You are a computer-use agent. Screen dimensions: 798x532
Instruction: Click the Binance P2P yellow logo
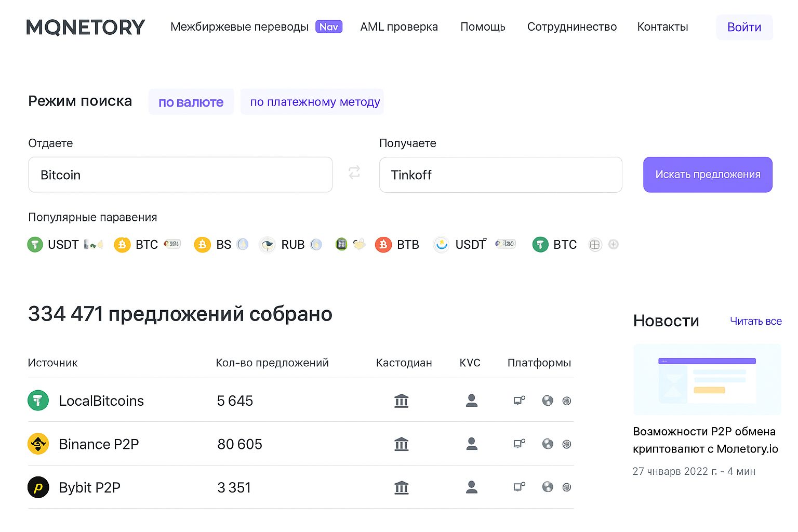[38, 444]
